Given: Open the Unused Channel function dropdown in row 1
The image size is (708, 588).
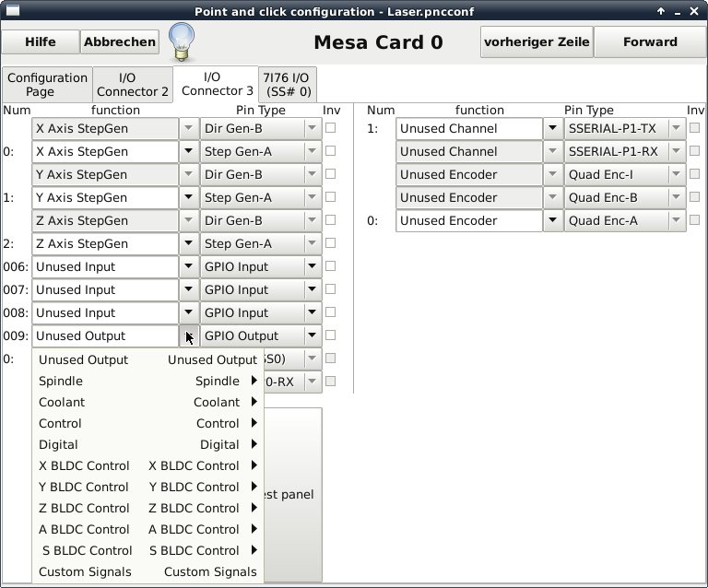Looking at the screenshot, I should (x=553, y=128).
